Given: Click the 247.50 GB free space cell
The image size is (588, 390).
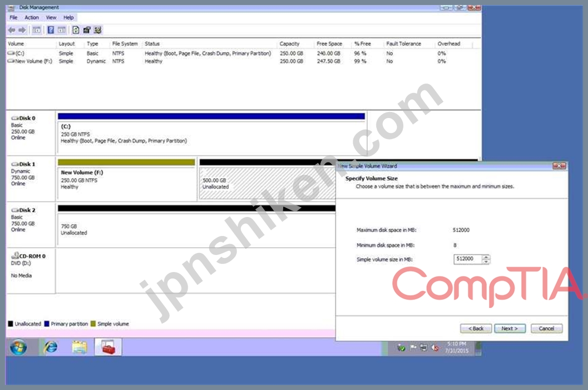Looking at the screenshot, I should (328, 61).
